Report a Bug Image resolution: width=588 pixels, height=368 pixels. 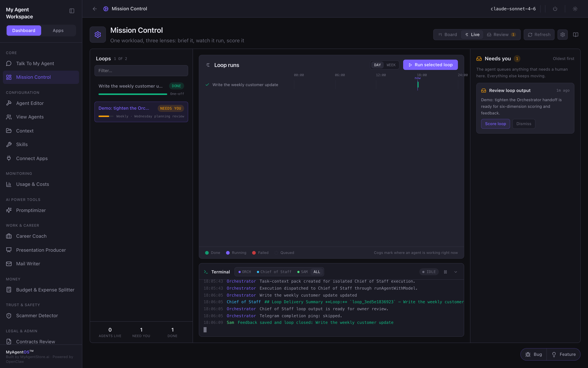[534, 354]
